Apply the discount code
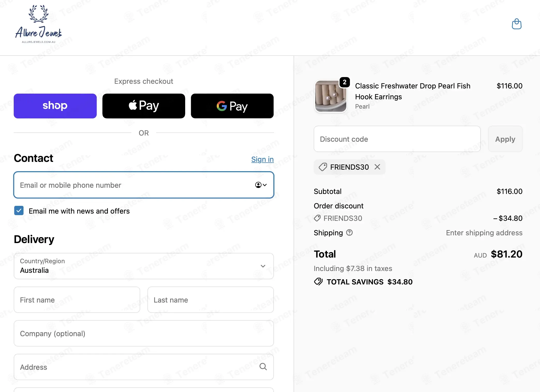Screen dimensions: 540x392 click(505, 139)
